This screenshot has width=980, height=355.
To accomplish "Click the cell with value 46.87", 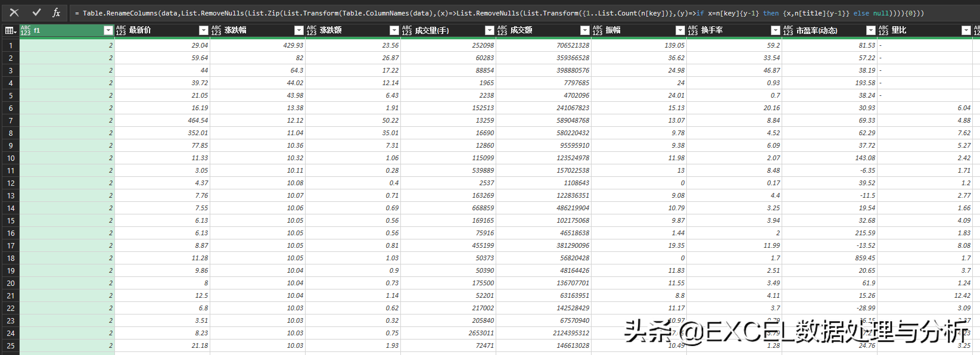I will pos(734,70).
